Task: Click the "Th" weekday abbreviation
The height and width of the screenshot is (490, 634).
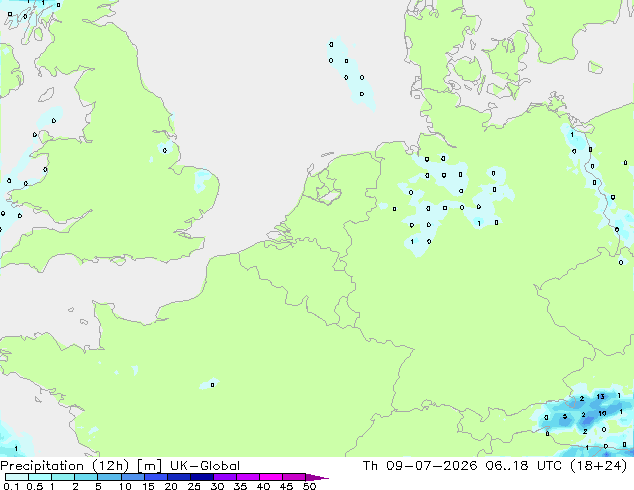Action: point(370,466)
